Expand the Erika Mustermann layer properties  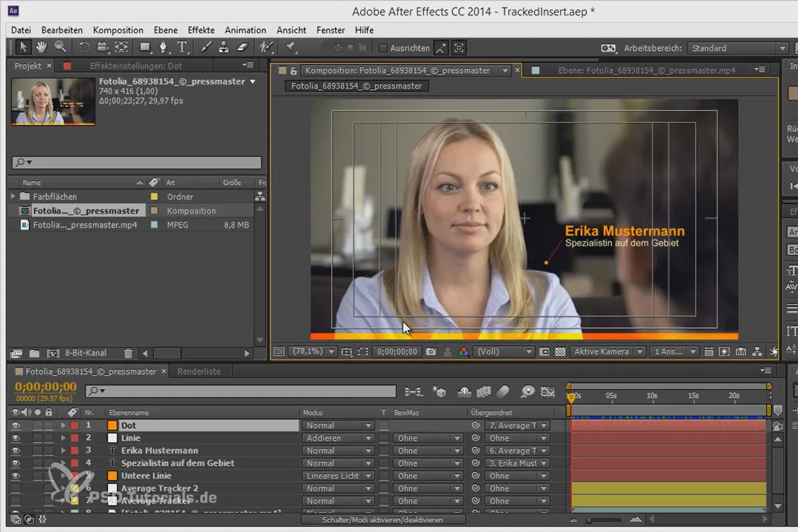(63, 451)
